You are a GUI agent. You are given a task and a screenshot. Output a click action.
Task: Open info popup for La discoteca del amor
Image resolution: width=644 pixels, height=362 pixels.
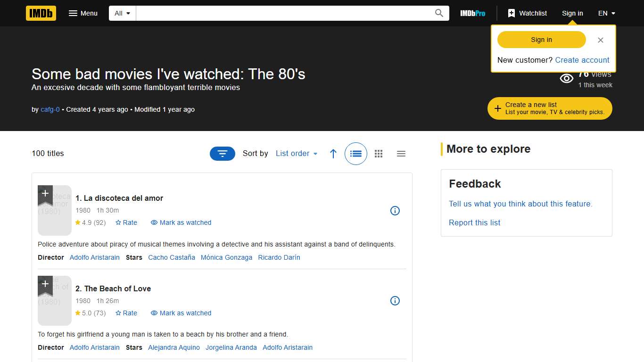pyautogui.click(x=395, y=211)
